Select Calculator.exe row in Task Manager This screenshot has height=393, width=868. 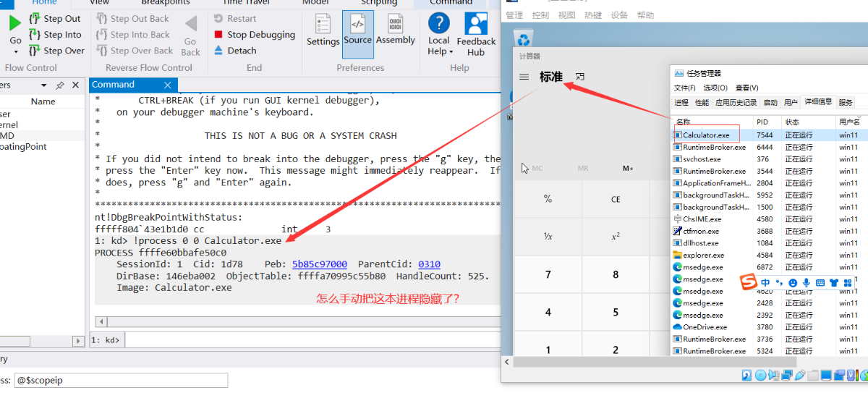(x=769, y=135)
